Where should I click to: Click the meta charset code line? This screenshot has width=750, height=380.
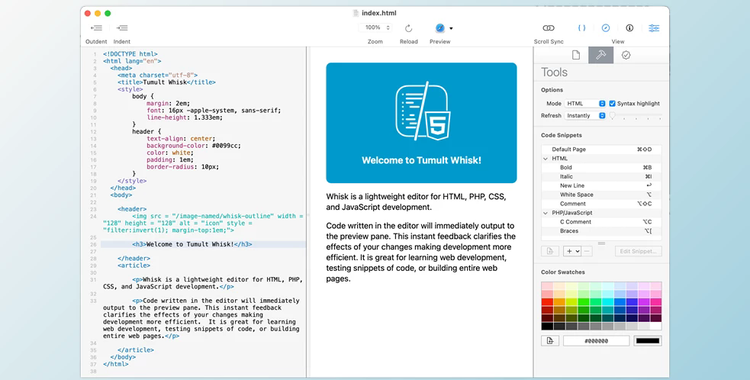[157, 75]
